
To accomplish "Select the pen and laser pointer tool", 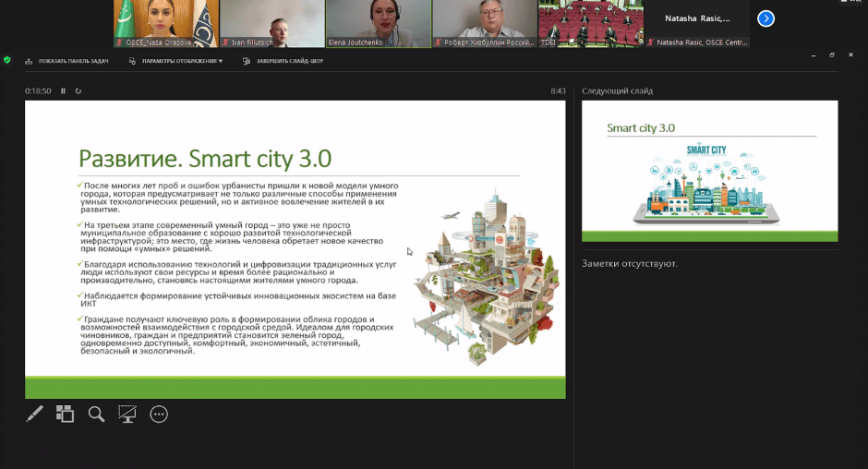I will tap(34, 415).
